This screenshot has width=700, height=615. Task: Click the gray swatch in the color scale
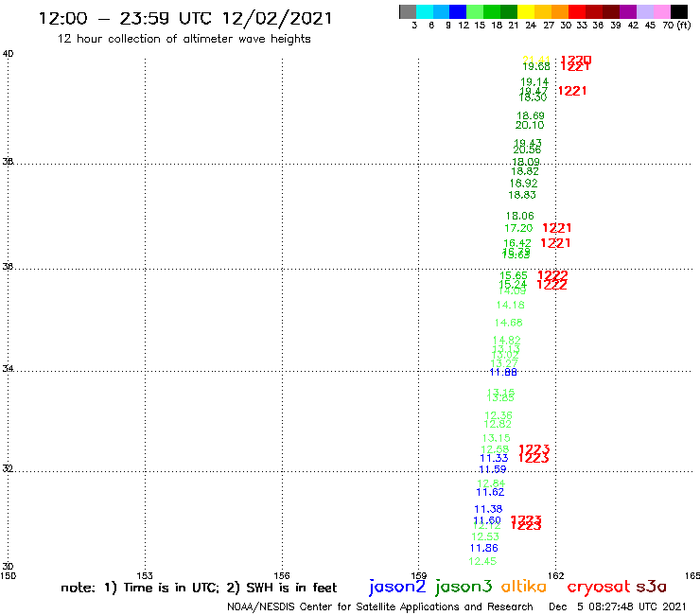(x=408, y=11)
